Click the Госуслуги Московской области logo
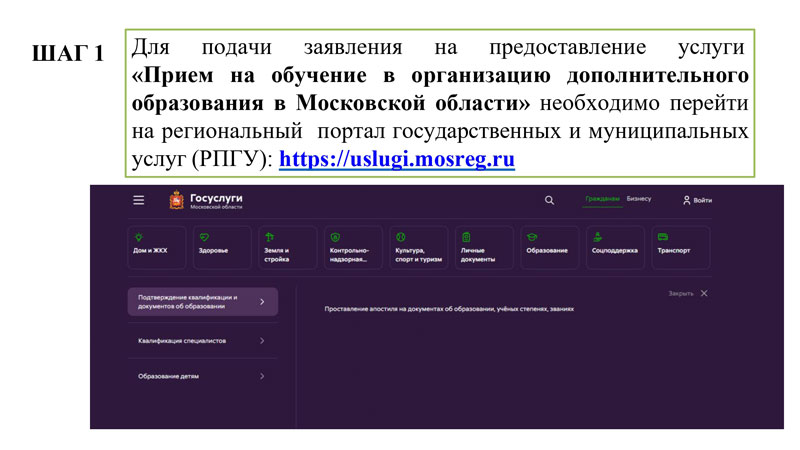800x450 pixels. tap(206, 200)
